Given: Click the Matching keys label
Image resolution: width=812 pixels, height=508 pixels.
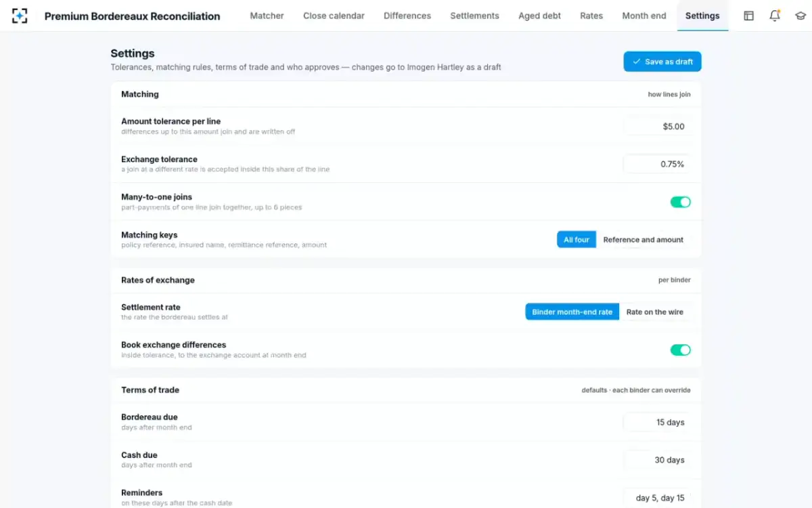Looking at the screenshot, I should coord(150,235).
